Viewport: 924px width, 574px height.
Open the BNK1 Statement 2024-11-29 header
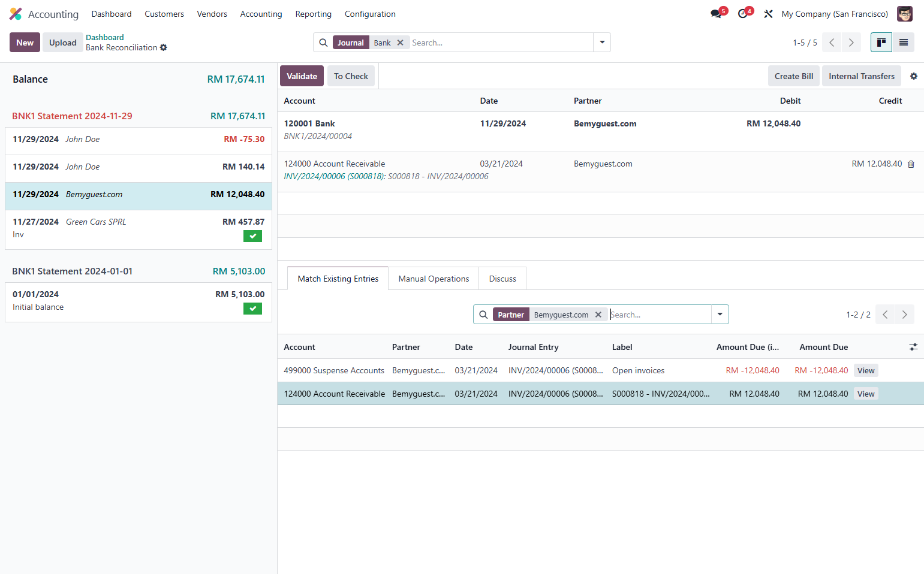pos(72,116)
